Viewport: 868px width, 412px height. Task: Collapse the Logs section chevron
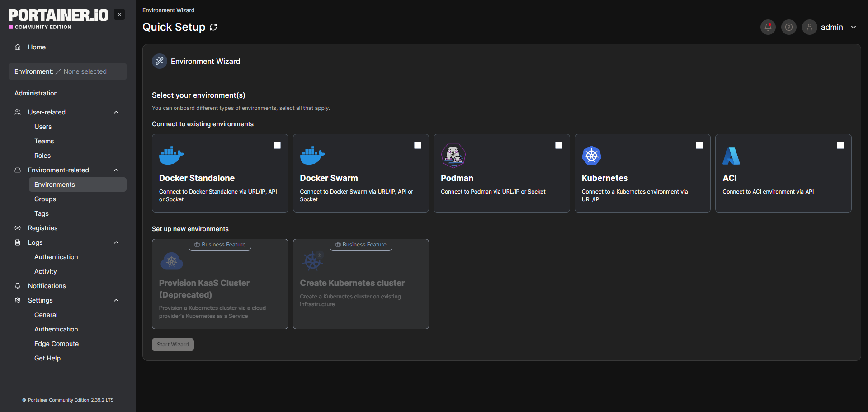coord(116,242)
